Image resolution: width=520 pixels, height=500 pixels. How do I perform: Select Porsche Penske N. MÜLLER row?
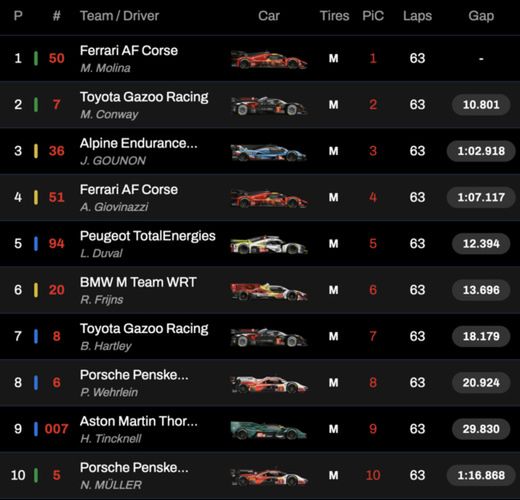point(260,475)
